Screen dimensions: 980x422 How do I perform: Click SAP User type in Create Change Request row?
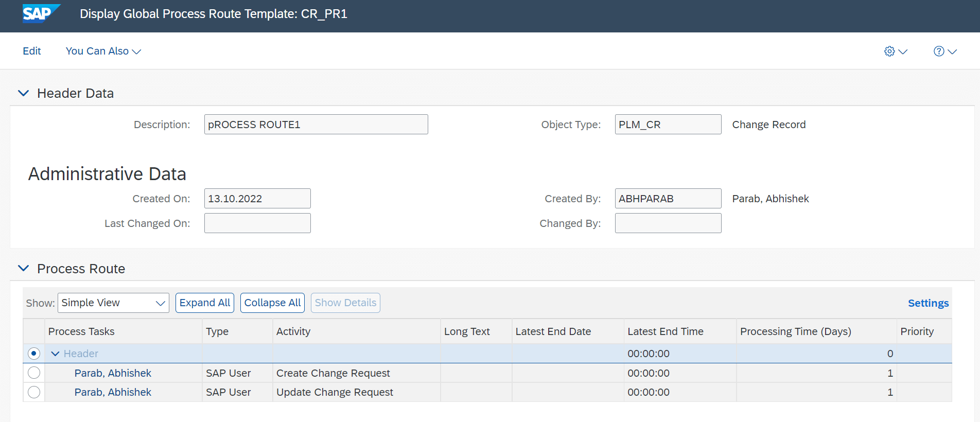point(237,373)
